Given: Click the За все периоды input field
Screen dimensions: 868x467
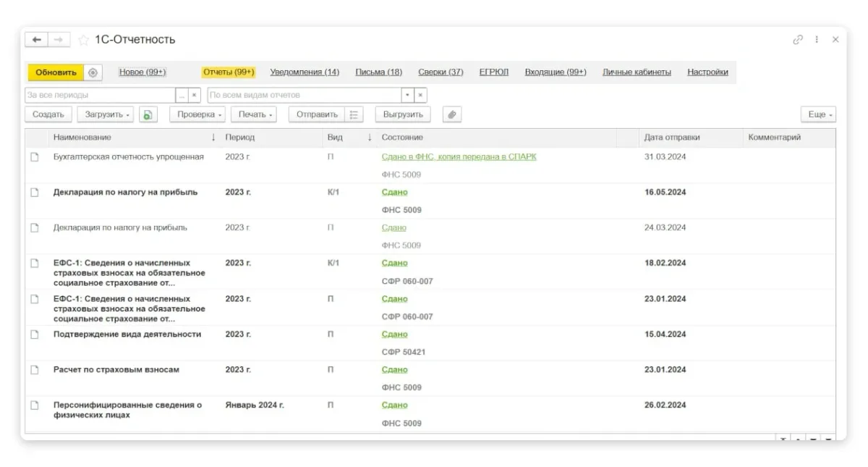Looking at the screenshot, I should pyautogui.click(x=100, y=95).
